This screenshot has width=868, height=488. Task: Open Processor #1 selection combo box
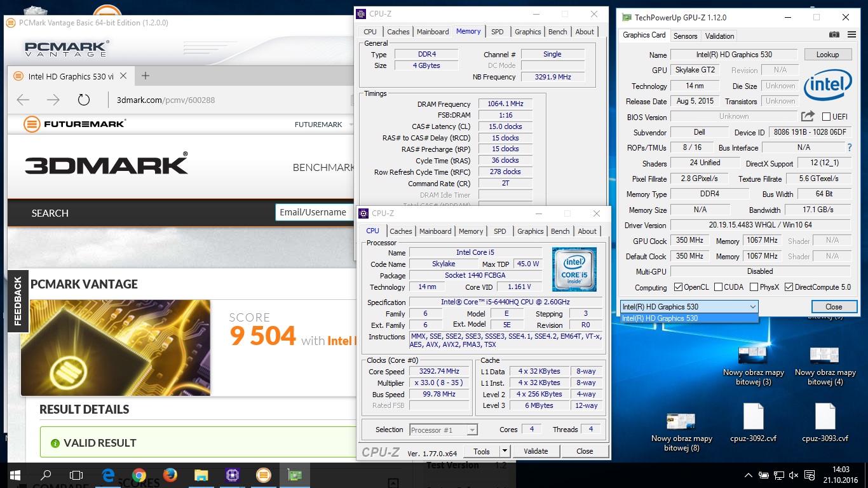click(443, 430)
